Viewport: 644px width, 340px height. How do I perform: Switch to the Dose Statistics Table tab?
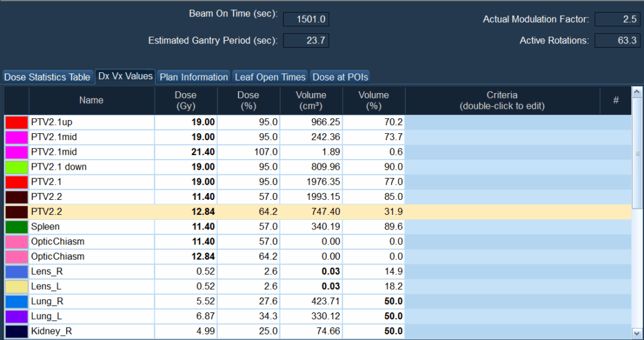click(47, 77)
